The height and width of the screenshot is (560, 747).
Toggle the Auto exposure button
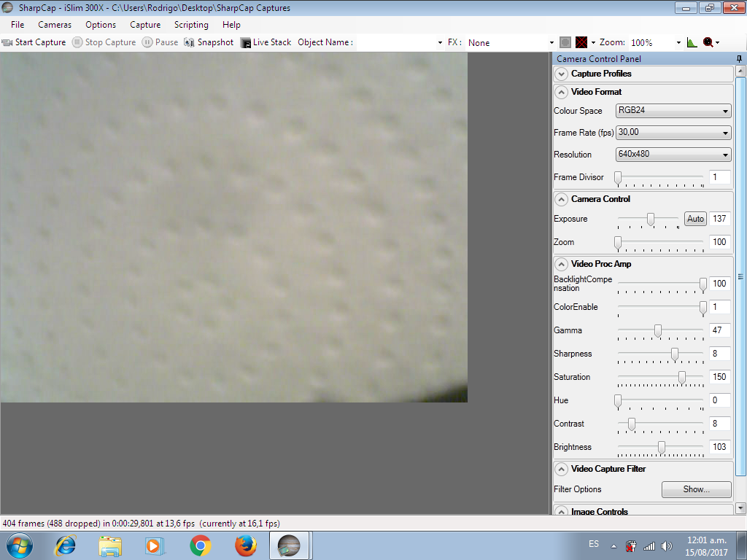[x=695, y=219]
